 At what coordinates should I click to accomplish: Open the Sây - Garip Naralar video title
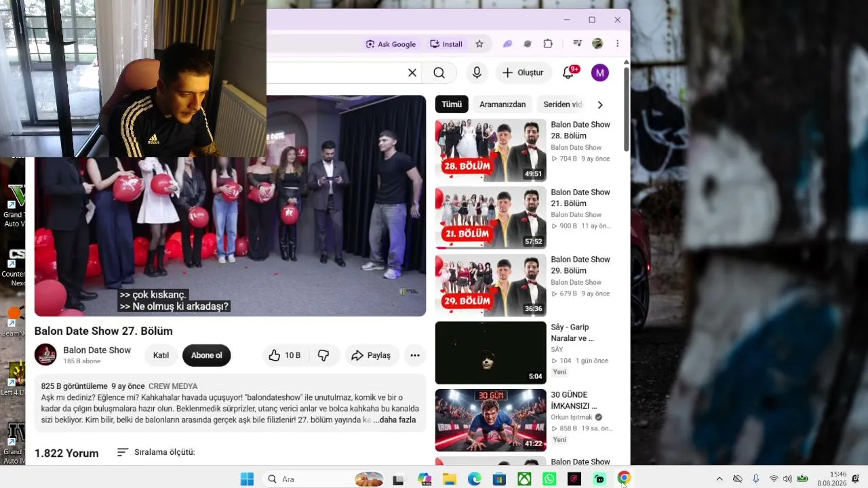(x=572, y=333)
